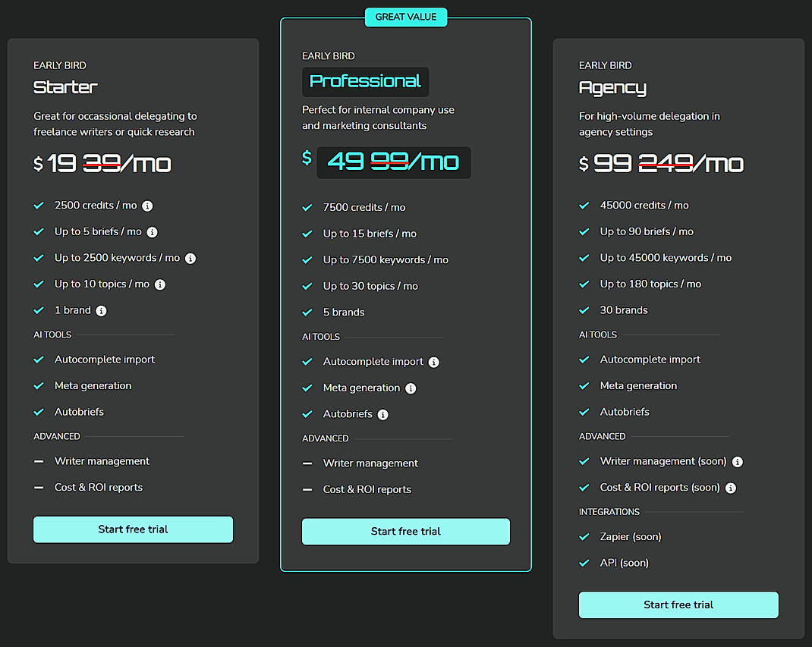Click the info icon beside Professional's "Autobriefs"
This screenshot has width=812, height=647.
coord(383,414)
